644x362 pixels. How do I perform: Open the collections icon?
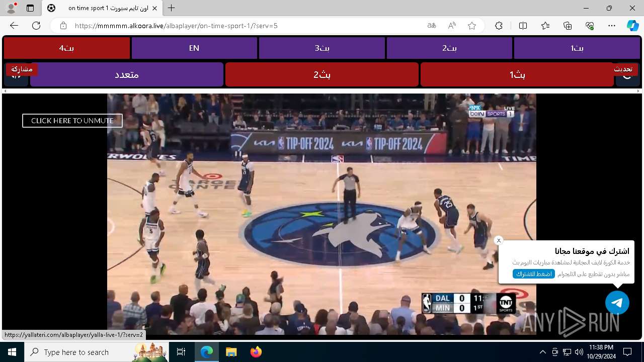(x=568, y=26)
